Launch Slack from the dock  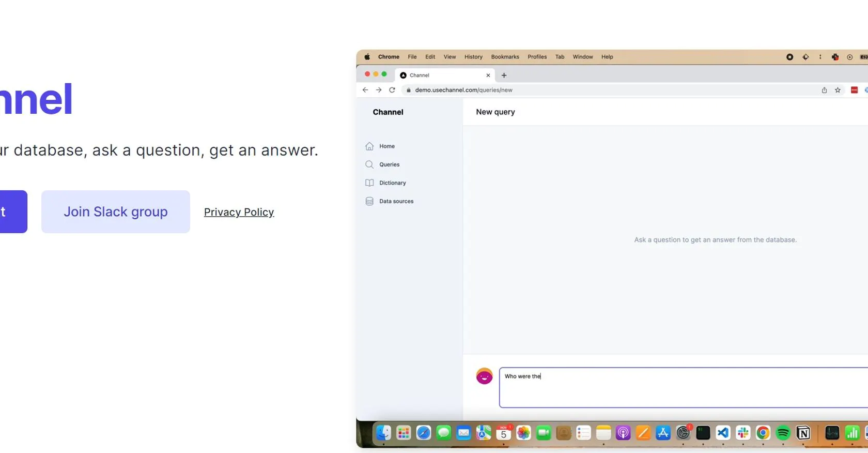[x=743, y=433]
